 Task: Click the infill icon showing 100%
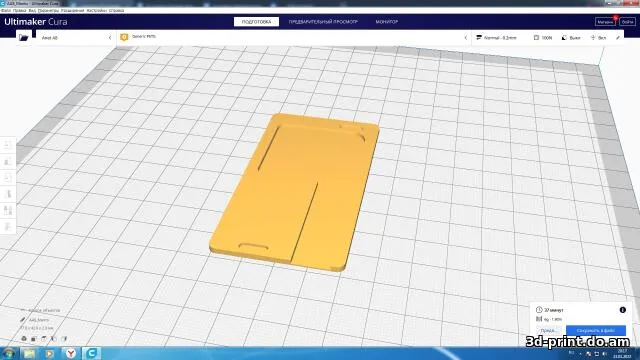click(x=536, y=38)
